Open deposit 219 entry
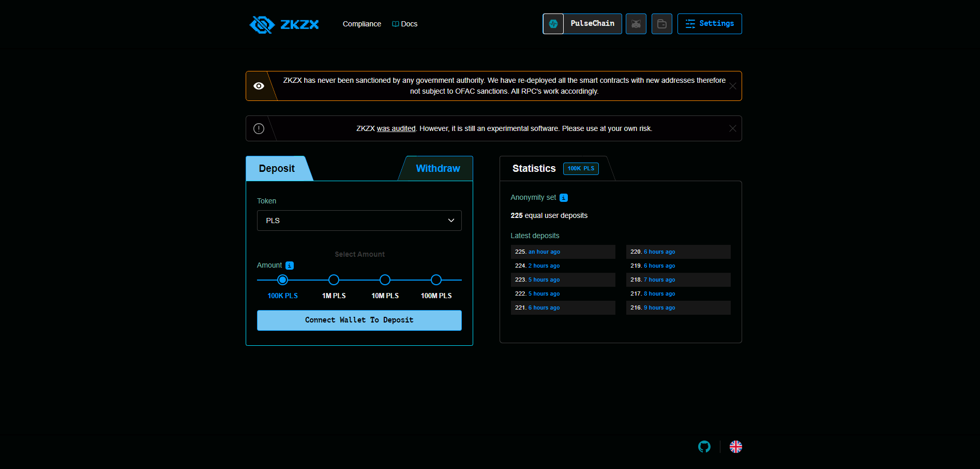Image resolution: width=980 pixels, height=469 pixels. pos(679,266)
